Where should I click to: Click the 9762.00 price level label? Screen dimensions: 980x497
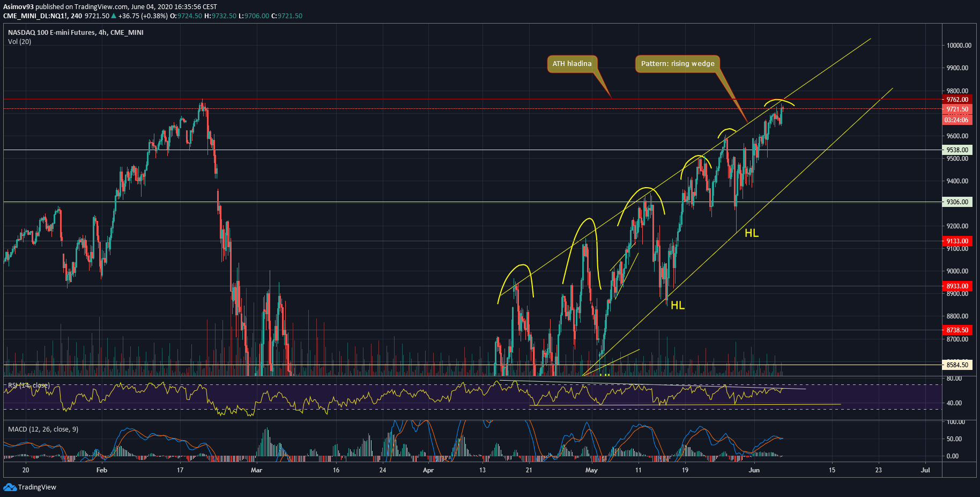[957, 100]
